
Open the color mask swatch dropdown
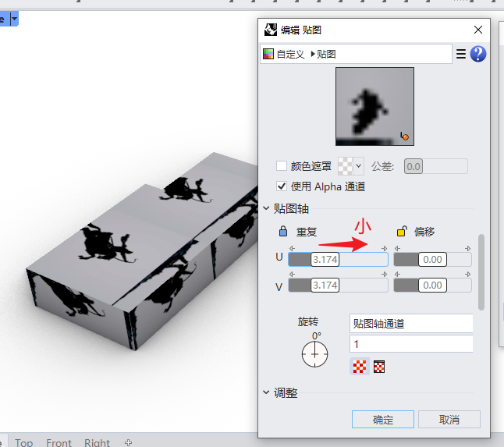[359, 166]
